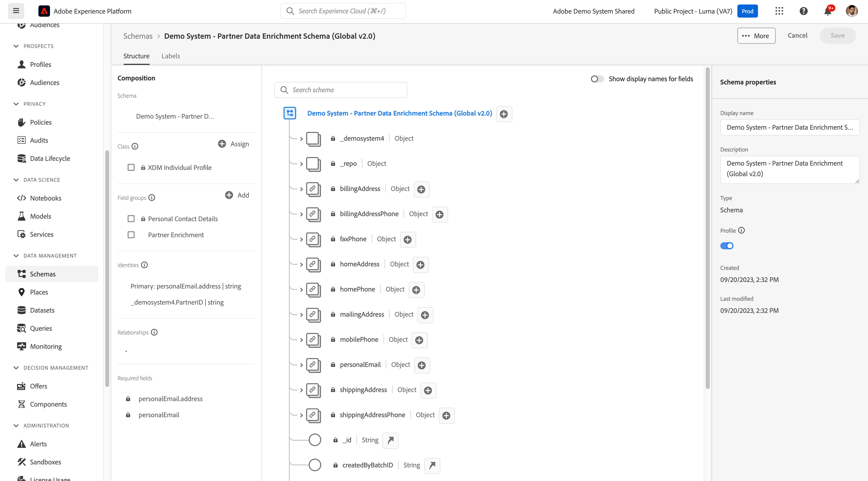The height and width of the screenshot is (481, 868).
Task: Expand the _demosystem4 object
Action: pyautogui.click(x=301, y=139)
